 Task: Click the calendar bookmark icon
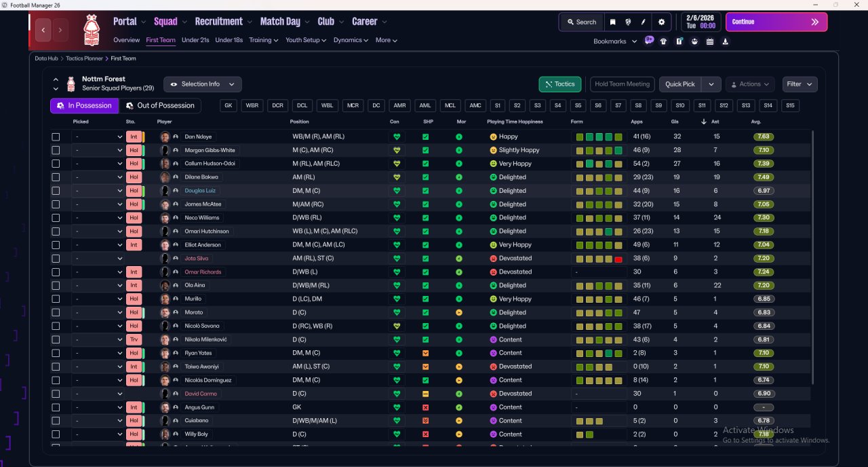point(710,41)
